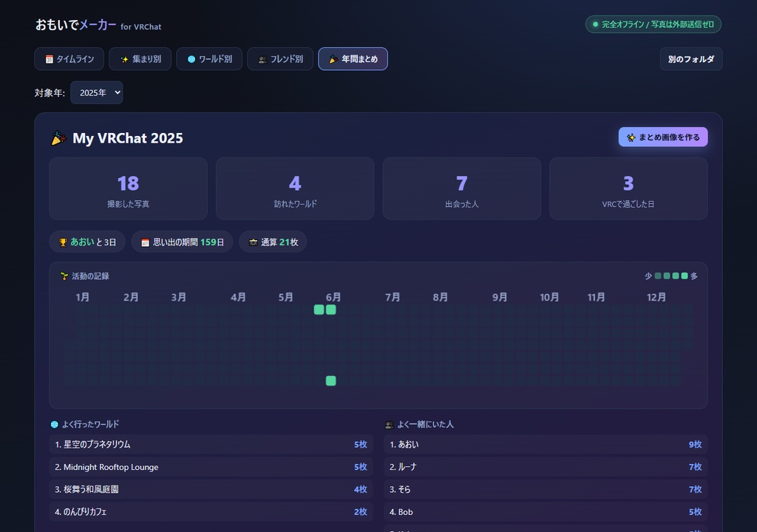Click the darkest legend swatch next to 少
This screenshot has height=532, width=757.
pos(657,276)
